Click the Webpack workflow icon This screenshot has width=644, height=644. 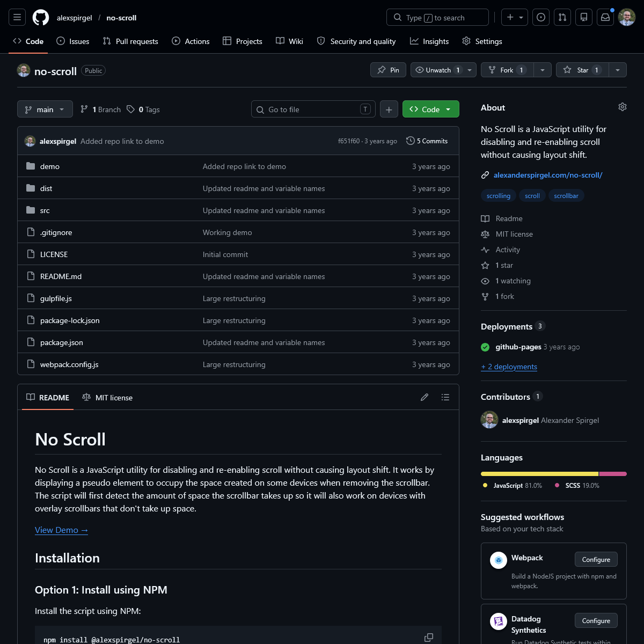[499, 560]
